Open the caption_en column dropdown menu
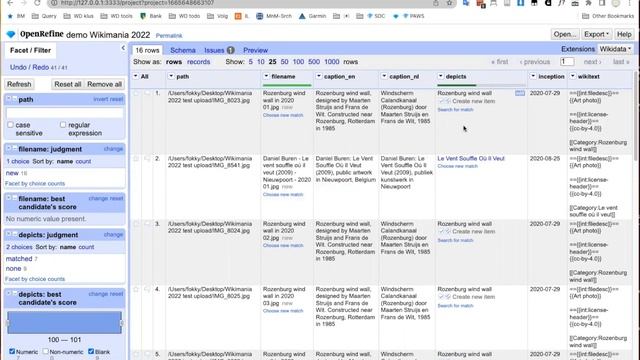The height and width of the screenshot is (360, 640). click(319, 76)
